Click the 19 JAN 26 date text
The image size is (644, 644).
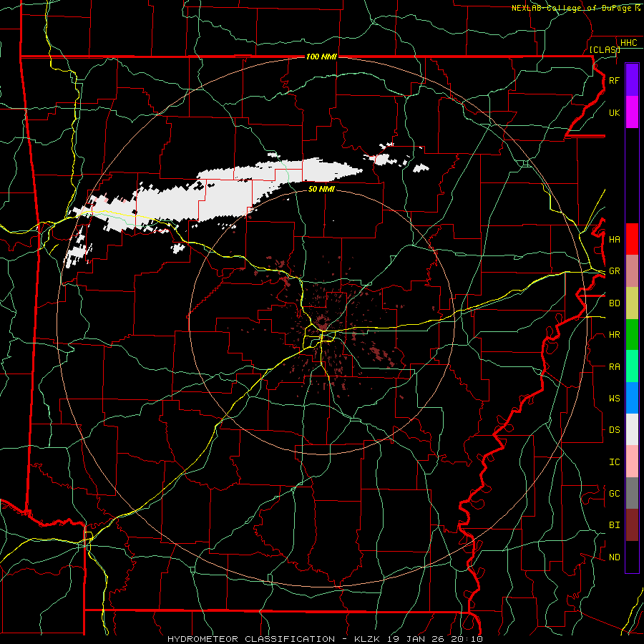point(416,639)
